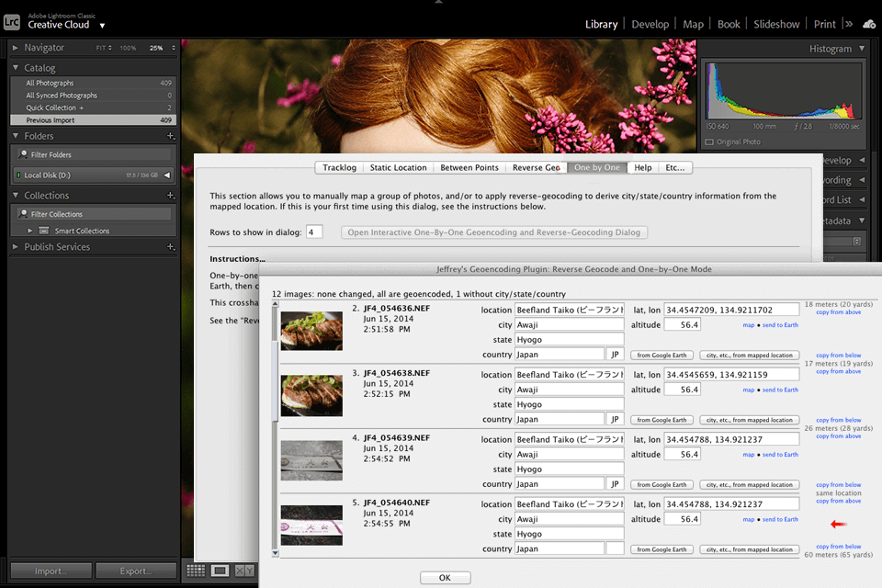
Task: Click the scroll up arrow of image list
Action: pyautogui.click(x=275, y=304)
